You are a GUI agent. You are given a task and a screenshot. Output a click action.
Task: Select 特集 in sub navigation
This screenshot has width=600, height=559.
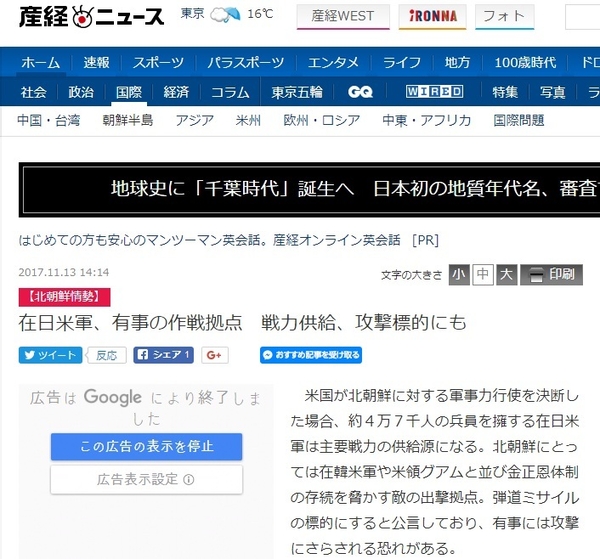coord(505,92)
